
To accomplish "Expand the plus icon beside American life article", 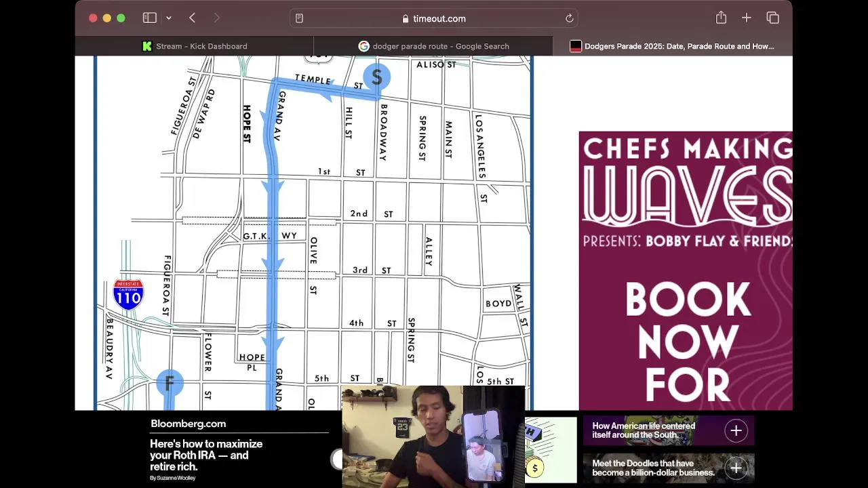I will [x=736, y=430].
